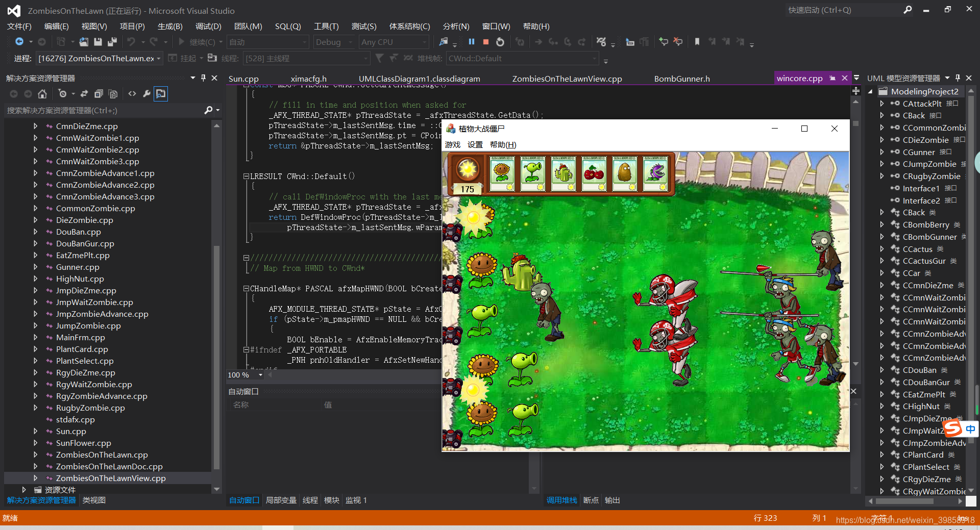Select Peashooter seed card in game
This screenshot has width=980, height=530.
click(x=533, y=173)
